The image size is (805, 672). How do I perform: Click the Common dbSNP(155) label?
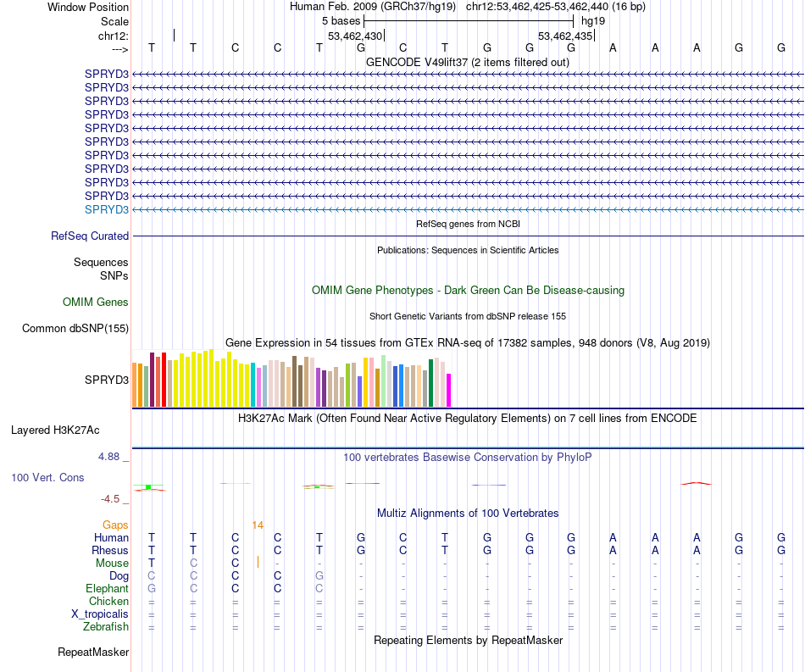pyautogui.click(x=75, y=328)
